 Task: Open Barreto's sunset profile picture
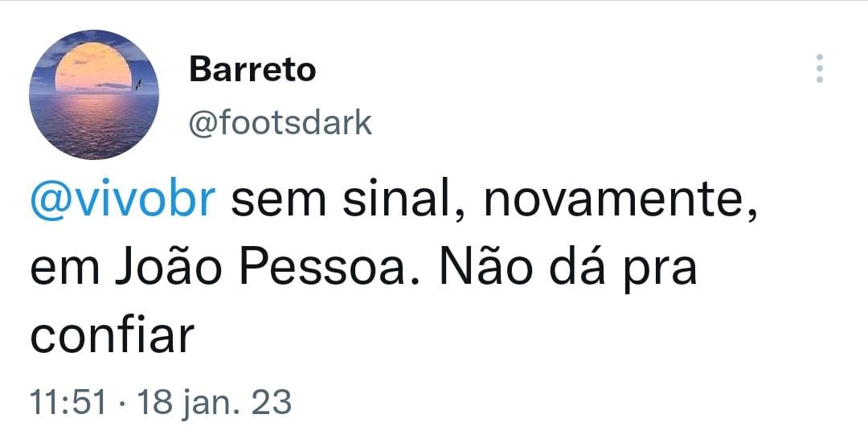click(x=94, y=95)
